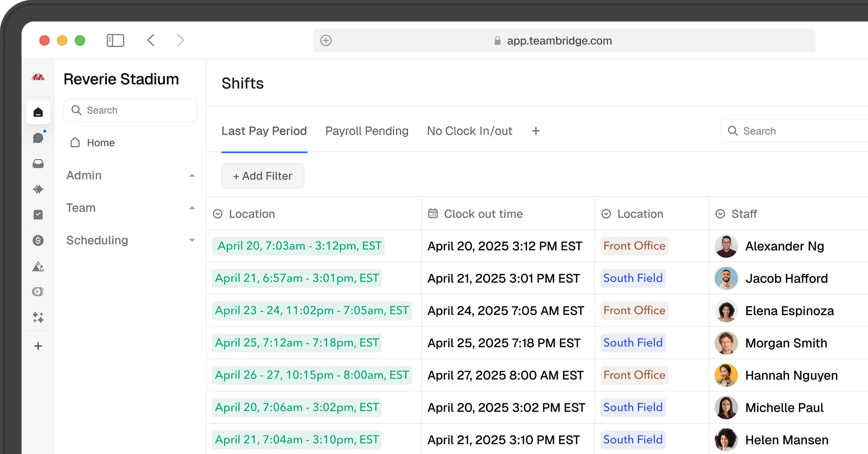Switch to the No Clock In/out tab
868x454 pixels.
coord(469,131)
